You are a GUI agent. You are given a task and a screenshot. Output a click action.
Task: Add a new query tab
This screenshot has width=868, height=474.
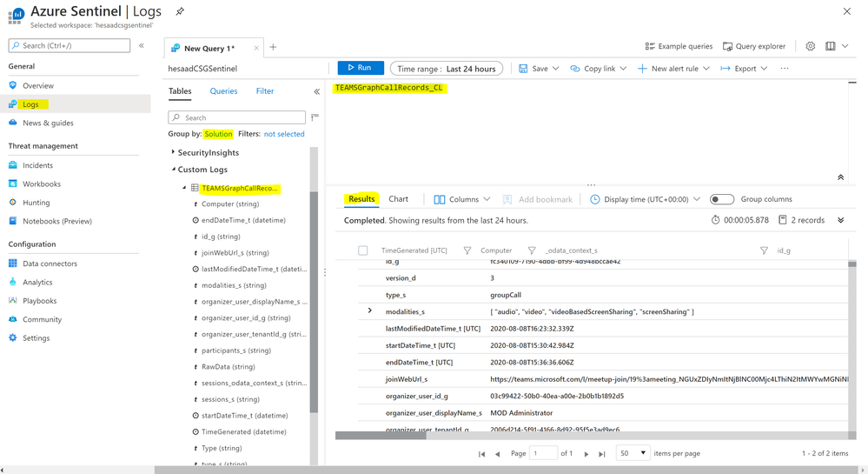coord(273,47)
